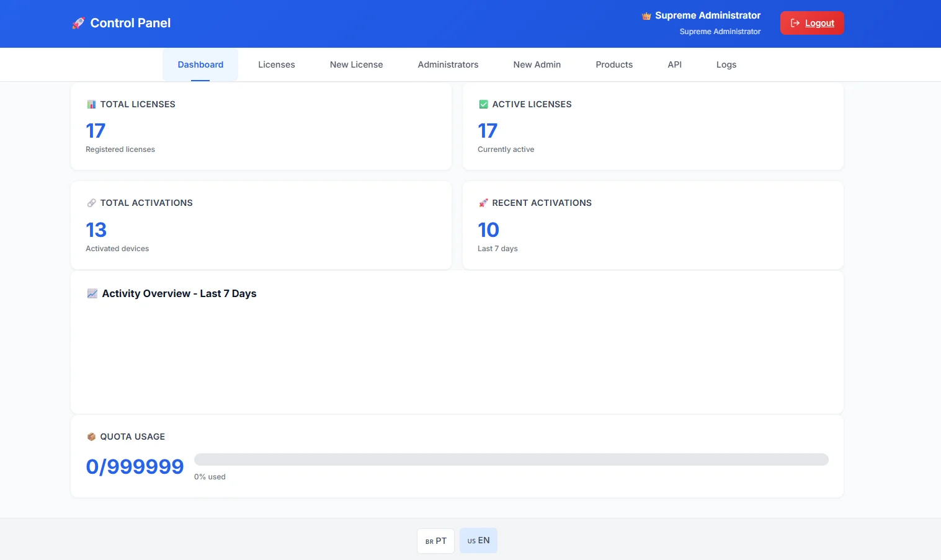Switch language to Portuguese with the BR PT toggle
This screenshot has width=941, height=560.
coord(435,540)
